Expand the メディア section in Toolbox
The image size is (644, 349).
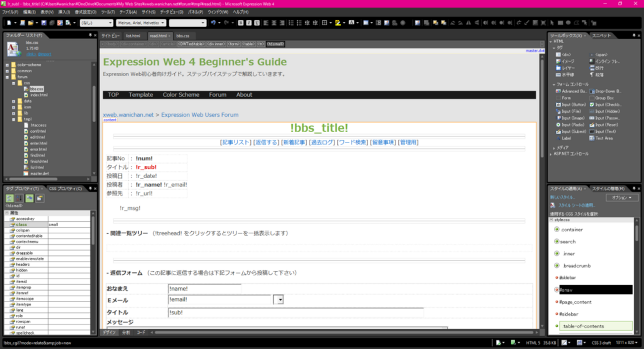pos(554,148)
